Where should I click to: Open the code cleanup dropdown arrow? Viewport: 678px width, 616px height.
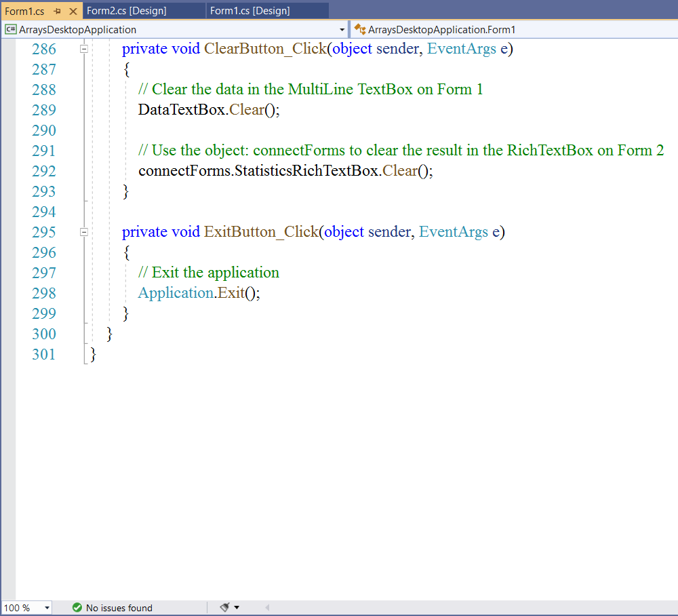(x=237, y=607)
